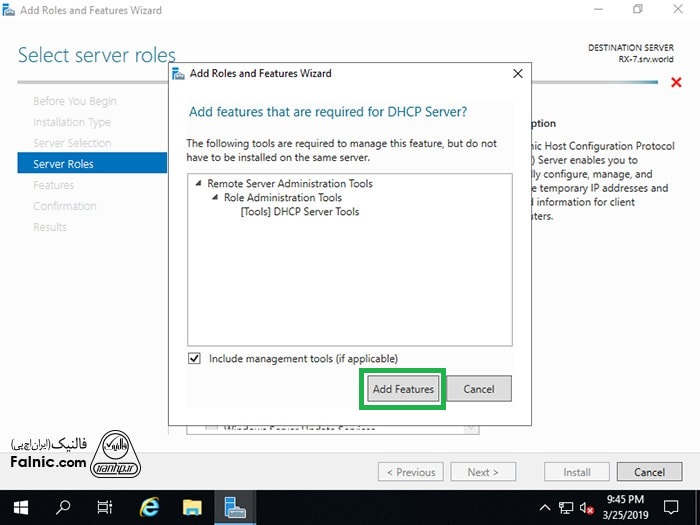Viewport: 700px width, 525px height.
Task: Click the taskbar search magnifier icon
Action: tap(62, 507)
